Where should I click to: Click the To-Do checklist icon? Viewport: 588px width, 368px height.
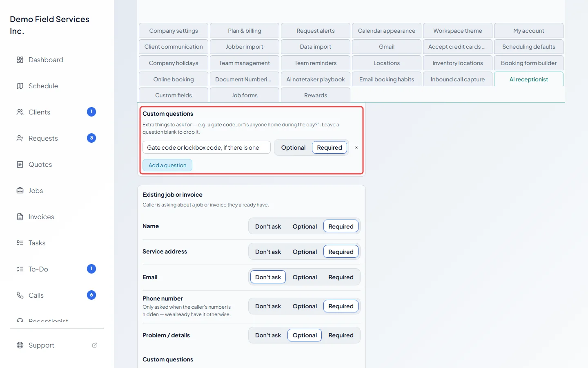point(20,269)
